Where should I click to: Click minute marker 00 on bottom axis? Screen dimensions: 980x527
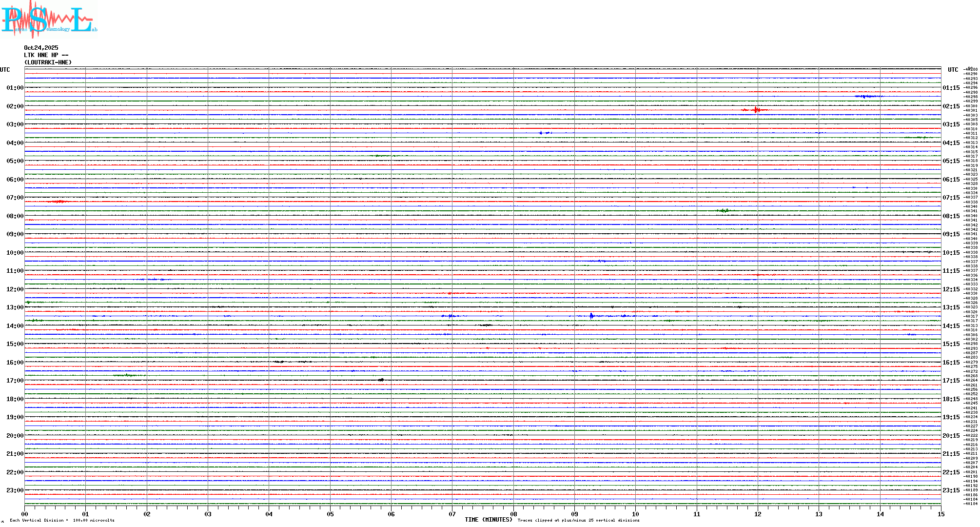coord(24,514)
